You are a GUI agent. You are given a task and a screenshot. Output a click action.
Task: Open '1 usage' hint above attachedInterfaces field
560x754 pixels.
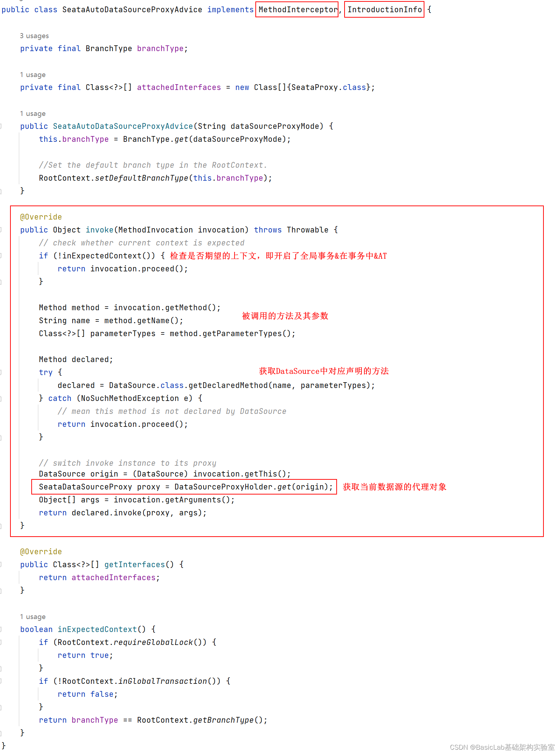[x=33, y=75]
